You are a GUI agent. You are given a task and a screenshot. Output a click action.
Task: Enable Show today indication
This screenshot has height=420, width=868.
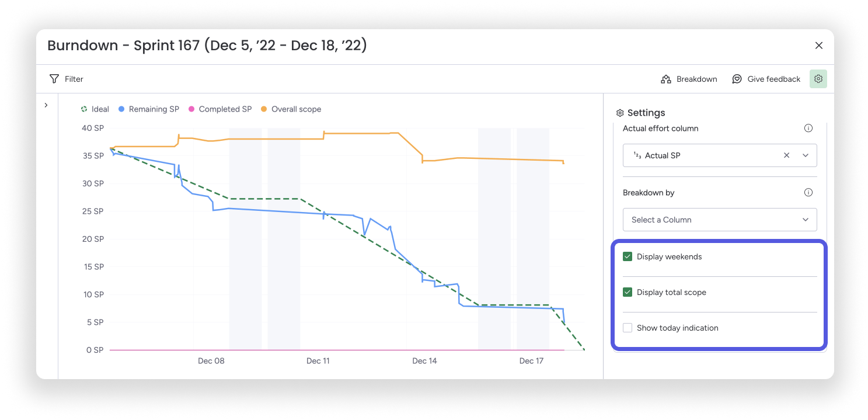point(628,328)
